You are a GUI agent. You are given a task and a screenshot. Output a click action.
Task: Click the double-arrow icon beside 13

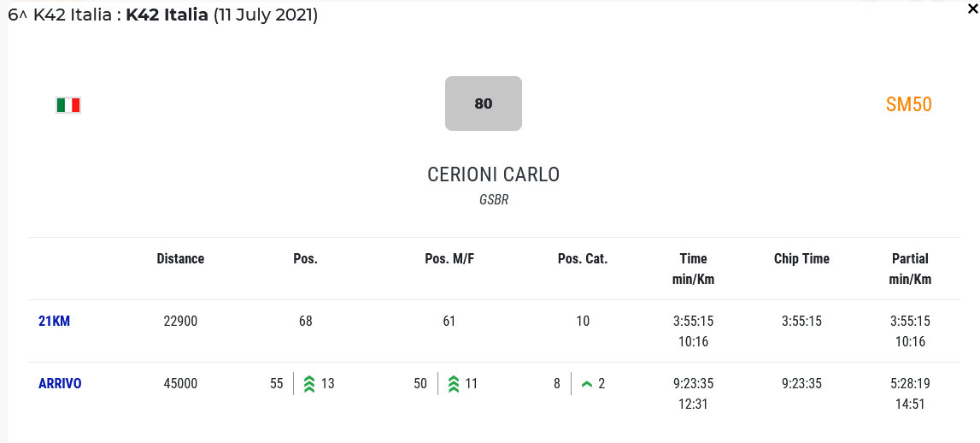click(x=309, y=384)
